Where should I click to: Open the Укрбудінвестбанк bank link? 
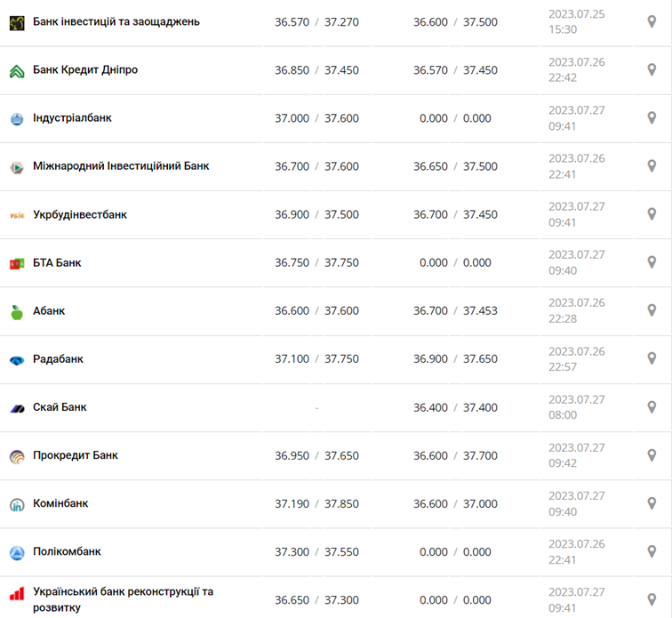coord(80,215)
